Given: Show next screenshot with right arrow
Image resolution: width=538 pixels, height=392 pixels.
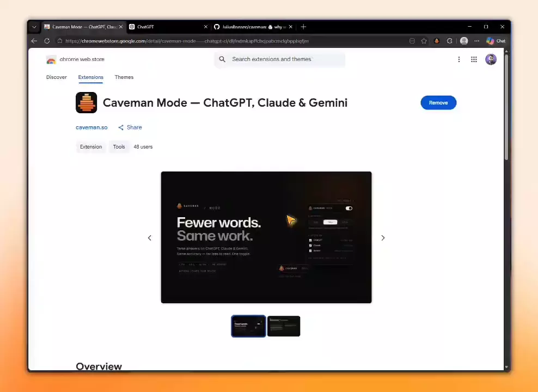Looking at the screenshot, I should [383, 238].
